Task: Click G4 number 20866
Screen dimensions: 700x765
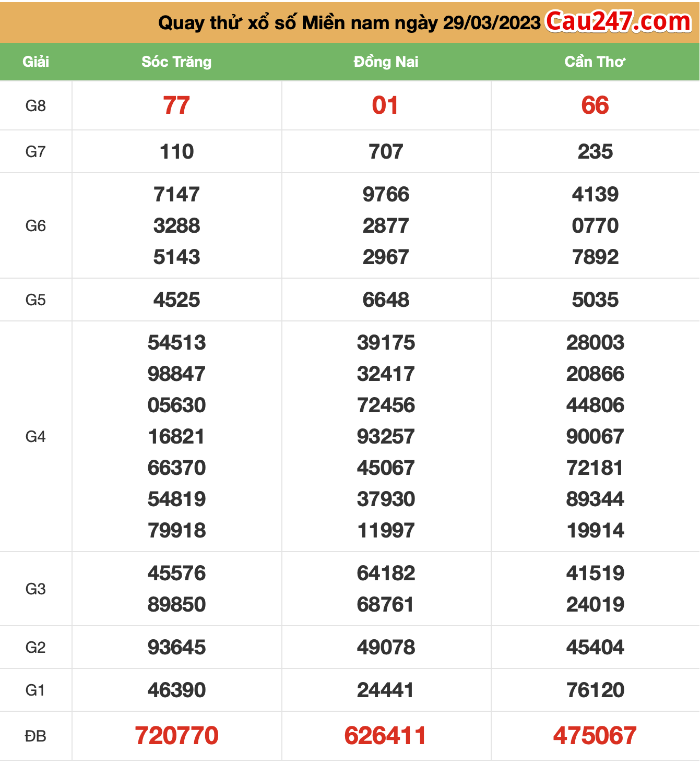Action: [595, 374]
